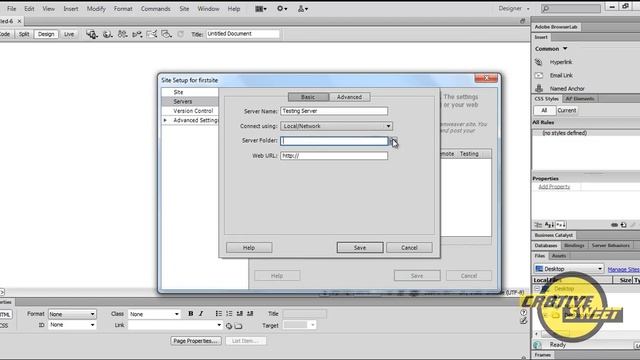Open the Modify menu
This screenshot has width=640, height=360.
pos(96,9)
